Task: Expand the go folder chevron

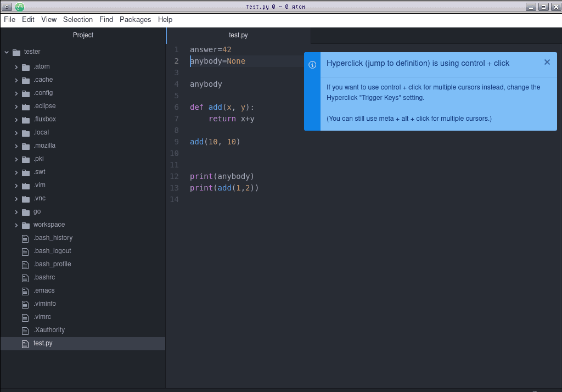Action: 16,212
